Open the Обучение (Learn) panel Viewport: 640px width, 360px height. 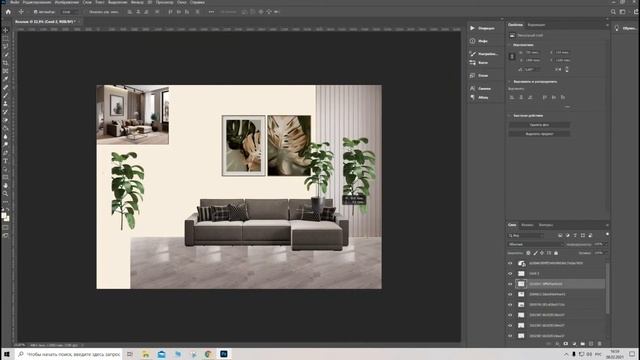pyautogui.click(x=625, y=28)
